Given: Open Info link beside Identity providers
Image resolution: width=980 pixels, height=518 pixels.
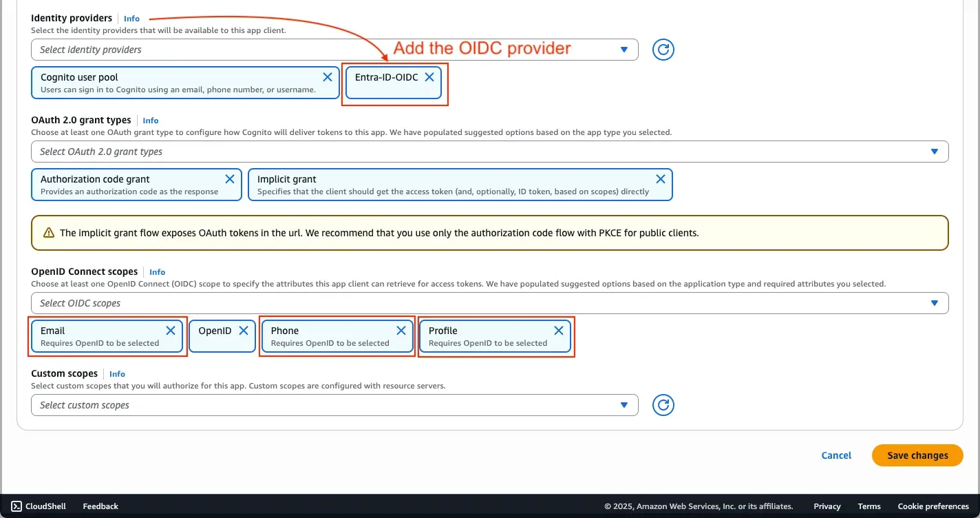Looking at the screenshot, I should coord(131,19).
